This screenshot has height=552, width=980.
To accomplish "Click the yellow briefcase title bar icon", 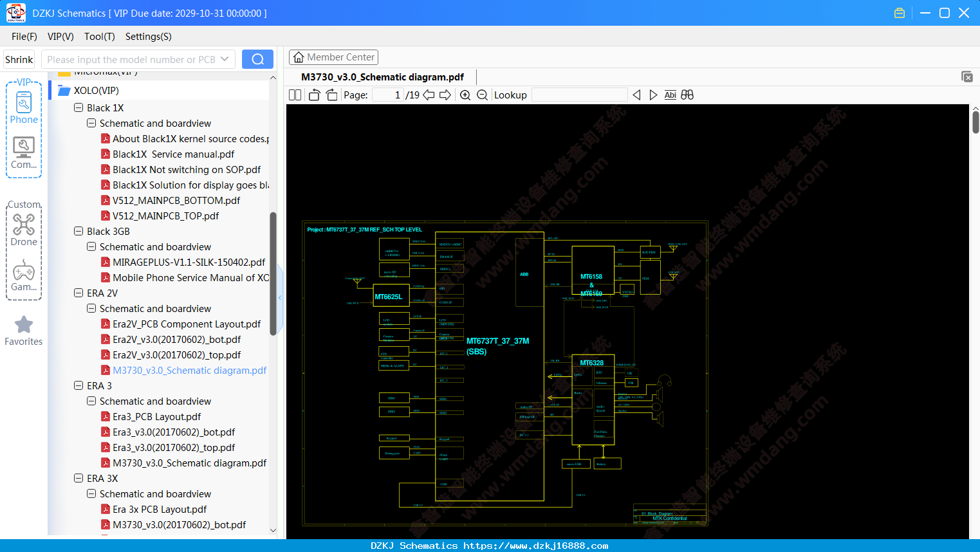I will (x=900, y=13).
